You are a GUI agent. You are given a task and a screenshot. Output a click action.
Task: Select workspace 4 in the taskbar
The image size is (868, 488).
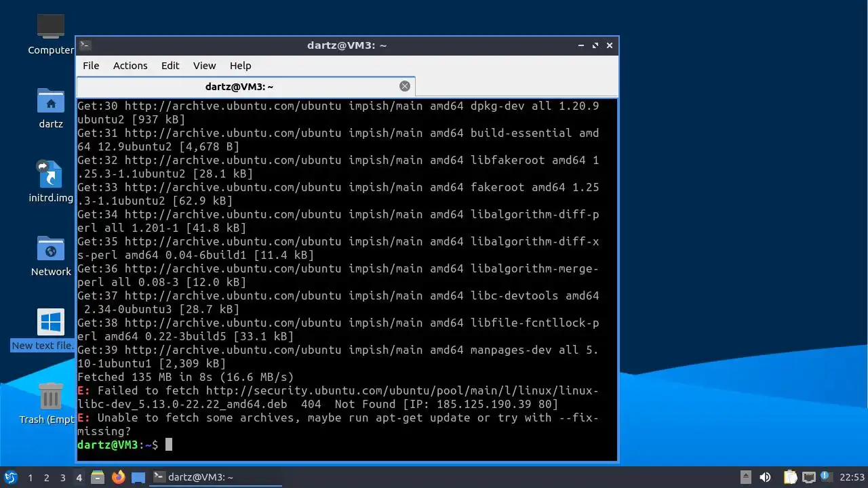[x=79, y=477]
